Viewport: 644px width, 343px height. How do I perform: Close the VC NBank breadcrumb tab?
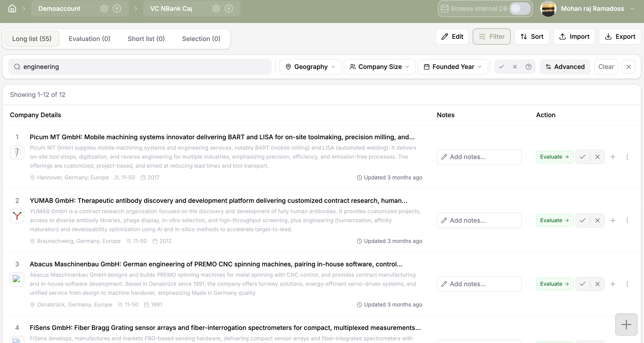(229, 9)
